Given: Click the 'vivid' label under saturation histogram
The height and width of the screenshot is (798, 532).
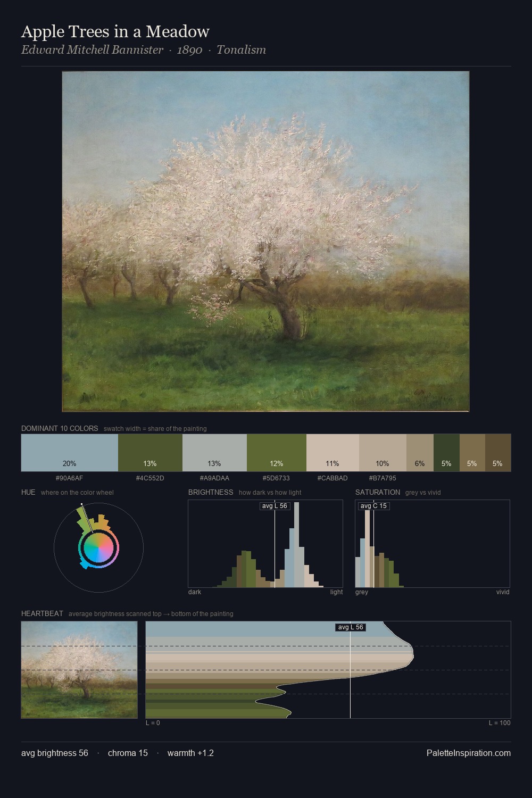Looking at the screenshot, I should (503, 592).
